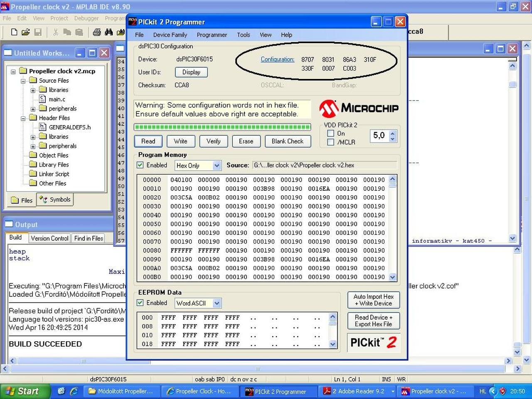Viewport: 532px width, 399px height.
Task: Click the Cut scissors icon in MPLAB toolbar
Action: tap(56, 32)
